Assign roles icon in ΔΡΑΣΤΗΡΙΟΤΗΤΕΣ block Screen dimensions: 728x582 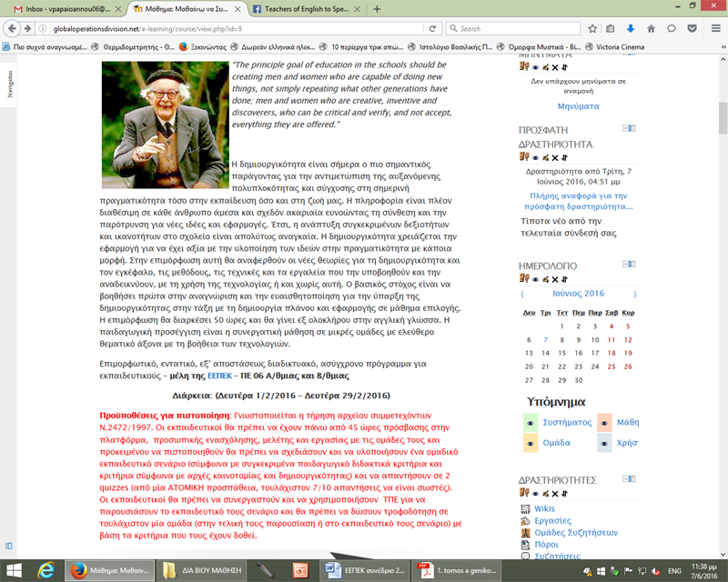tap(524, 493)
